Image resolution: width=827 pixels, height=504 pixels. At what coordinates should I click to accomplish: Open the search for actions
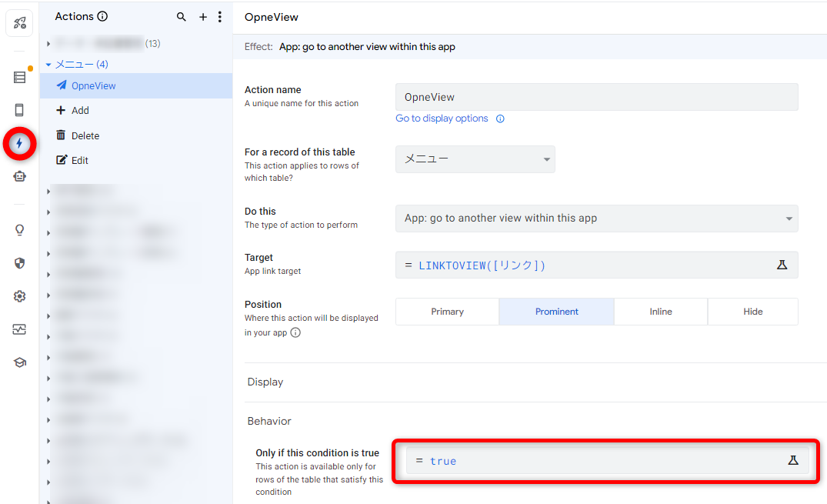point(182,16)
